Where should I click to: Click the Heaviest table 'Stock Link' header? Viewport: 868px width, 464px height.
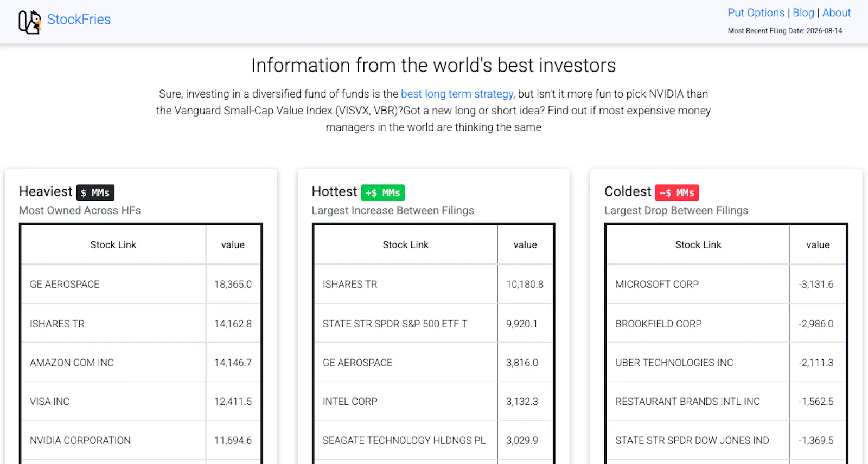pos(113,244)
